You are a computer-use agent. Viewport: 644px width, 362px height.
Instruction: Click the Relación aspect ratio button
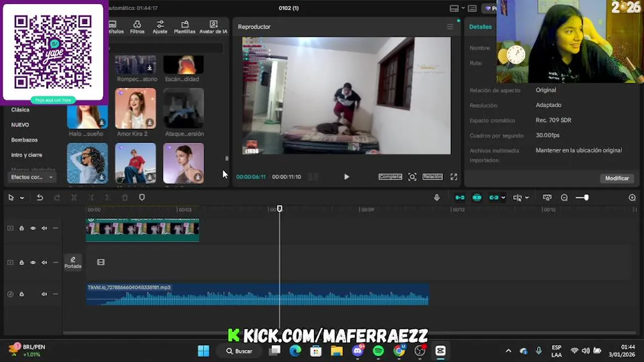pyautogui.click(x=432, y=176)
